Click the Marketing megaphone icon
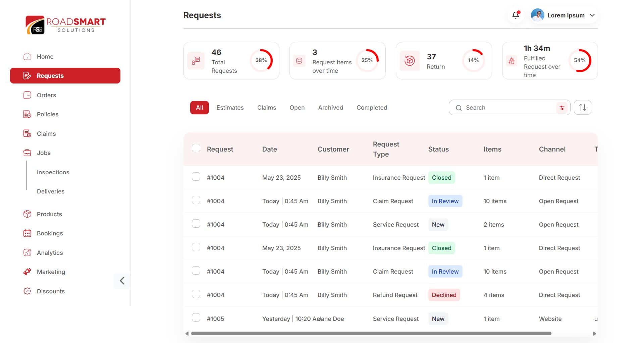Viewport: 644px width, 343px height. (x=28, y=272)
